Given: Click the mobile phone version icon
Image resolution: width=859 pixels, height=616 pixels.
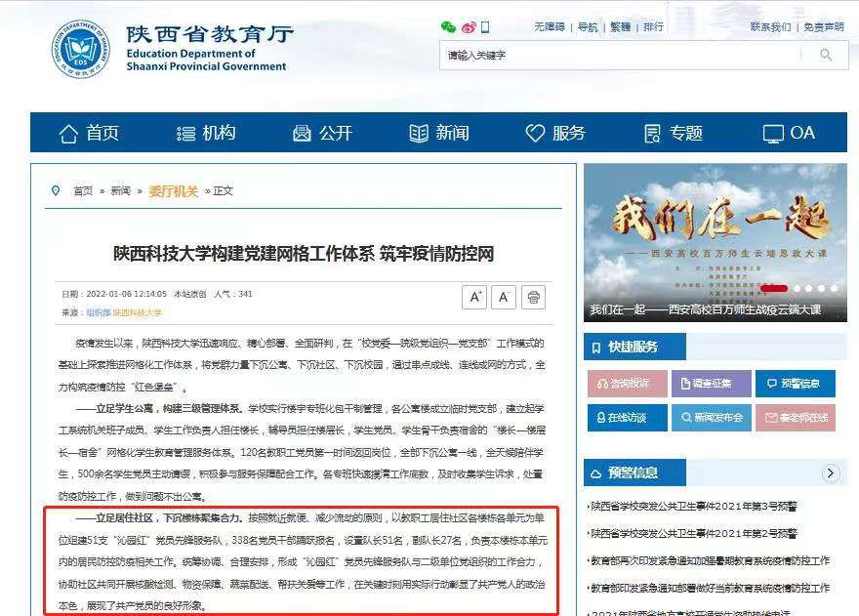Looking at the screenshot, I should coord(486,27).
